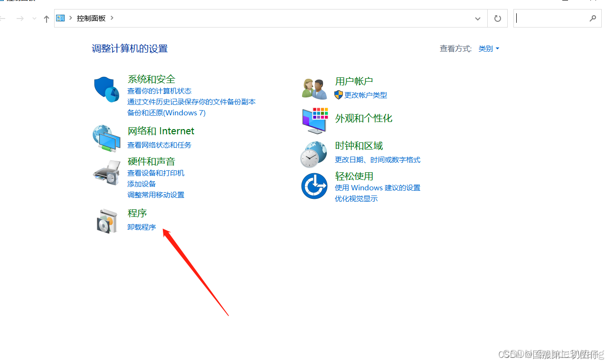
Task: Open 调整常用移动设置 link
Action: (156, 195)
